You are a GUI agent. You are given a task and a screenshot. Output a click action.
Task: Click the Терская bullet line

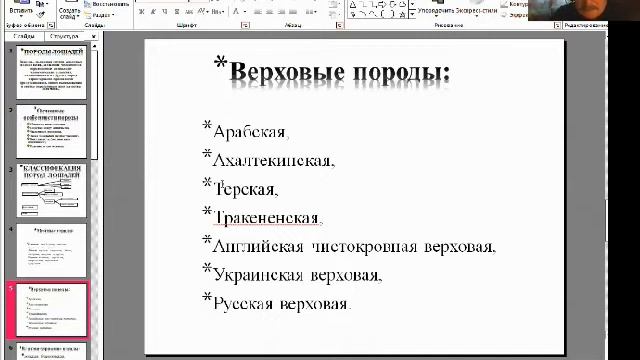245,189
